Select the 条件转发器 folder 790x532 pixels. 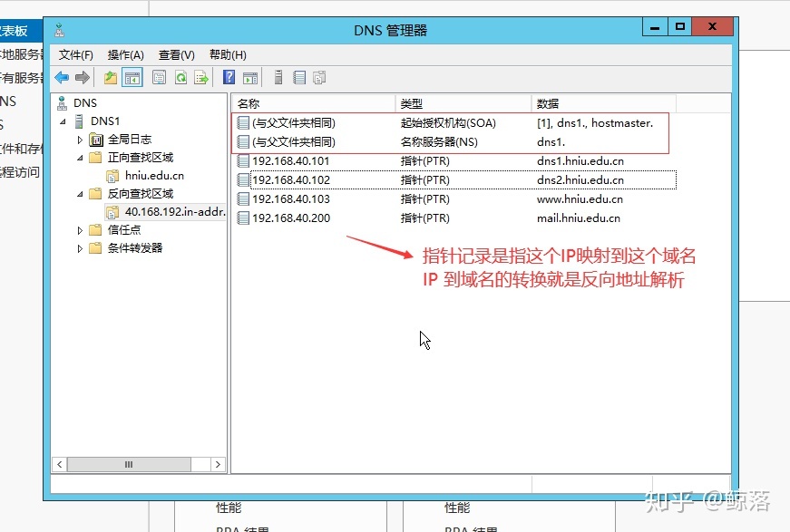click(x=135, y=247)
